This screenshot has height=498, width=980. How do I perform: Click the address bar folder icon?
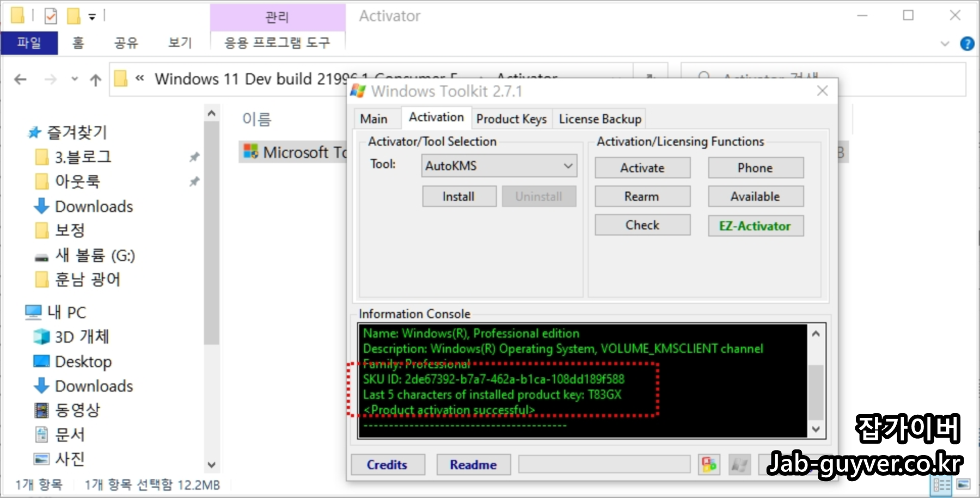(x=121, y=79)
